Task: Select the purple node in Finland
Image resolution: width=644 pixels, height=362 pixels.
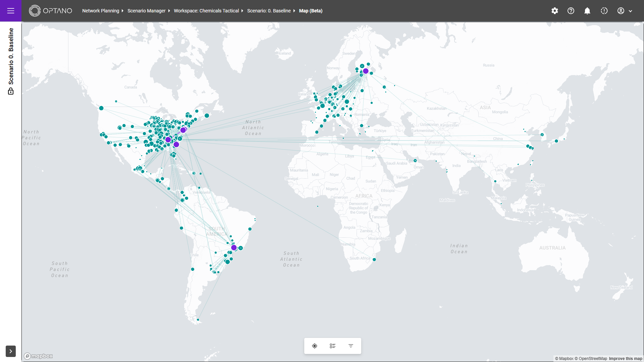Action: pos(366,71)
